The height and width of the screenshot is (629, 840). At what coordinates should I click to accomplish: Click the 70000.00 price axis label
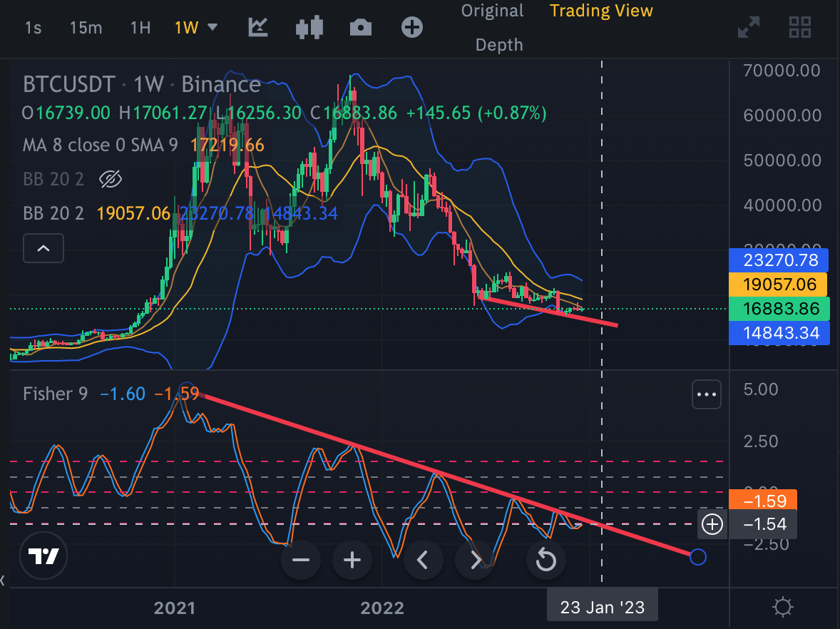[782, 70]
